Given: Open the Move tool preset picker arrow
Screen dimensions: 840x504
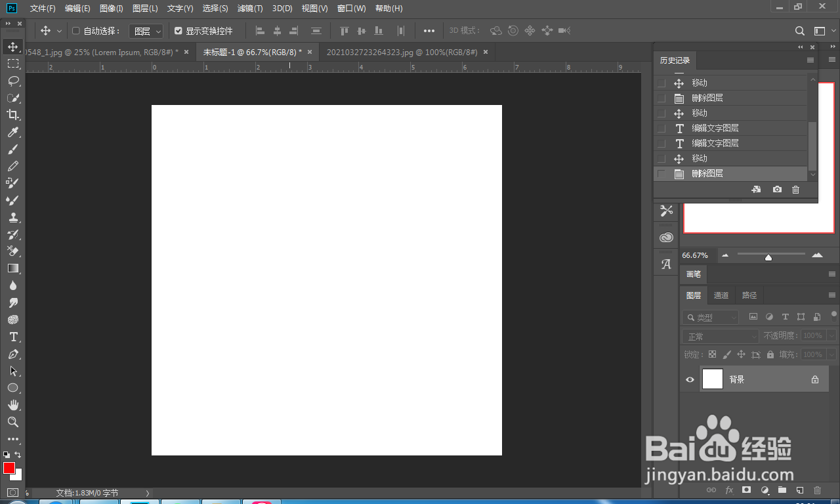Looking at the screenshot, I should point(59,31).
